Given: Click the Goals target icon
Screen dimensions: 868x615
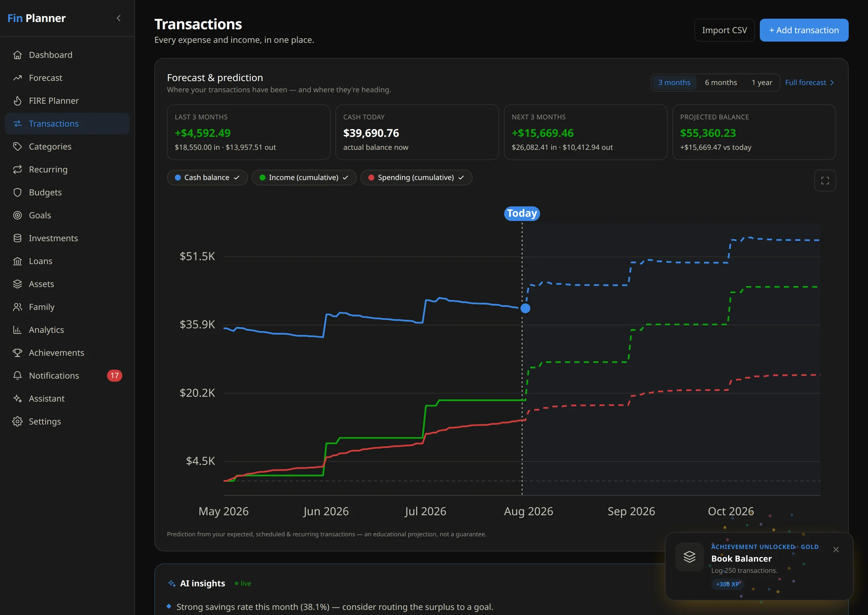Looking at the screenshot, I should coord(17,215).
